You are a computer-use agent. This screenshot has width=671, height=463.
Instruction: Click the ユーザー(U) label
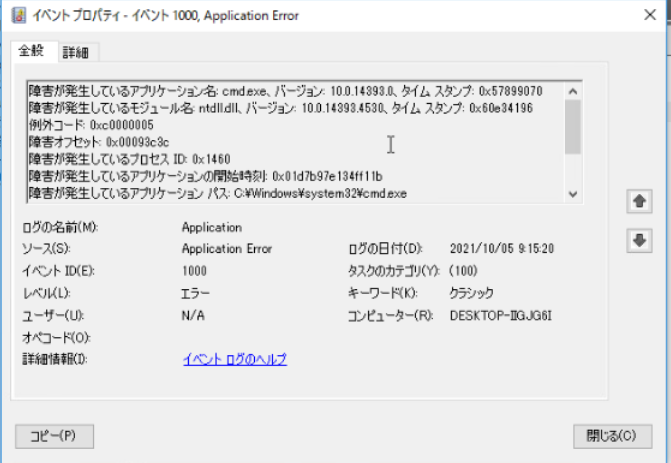click(53, 315)
